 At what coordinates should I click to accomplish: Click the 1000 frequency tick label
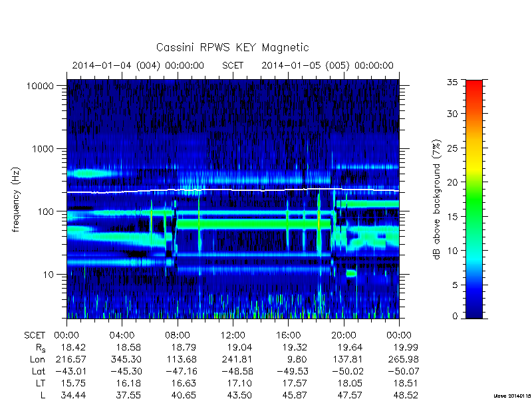click(x=43, y=148)
